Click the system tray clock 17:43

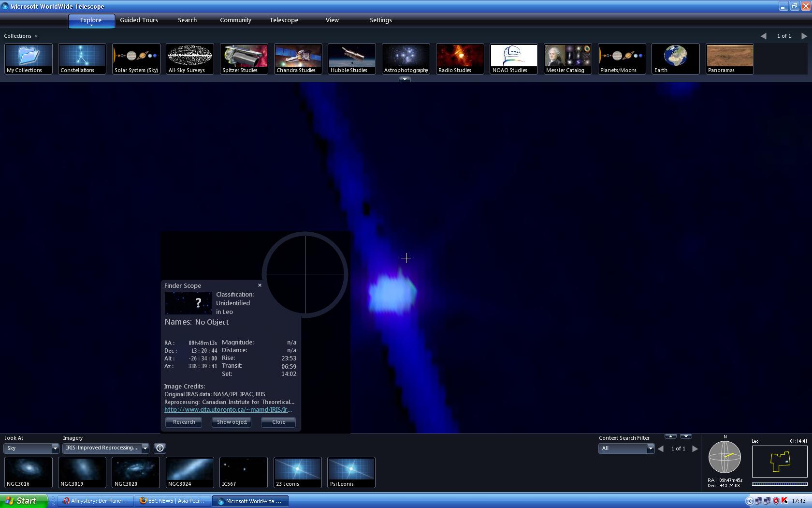tap(799, 501)
